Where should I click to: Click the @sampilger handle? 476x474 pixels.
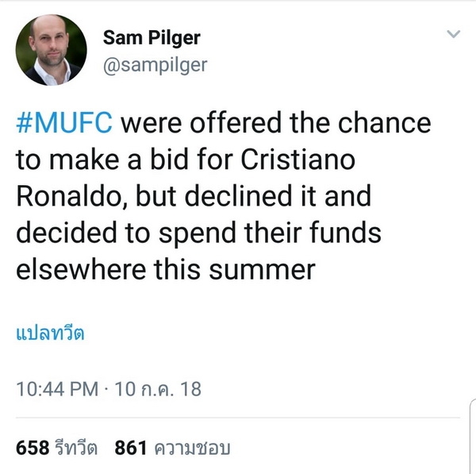(155, 65)
